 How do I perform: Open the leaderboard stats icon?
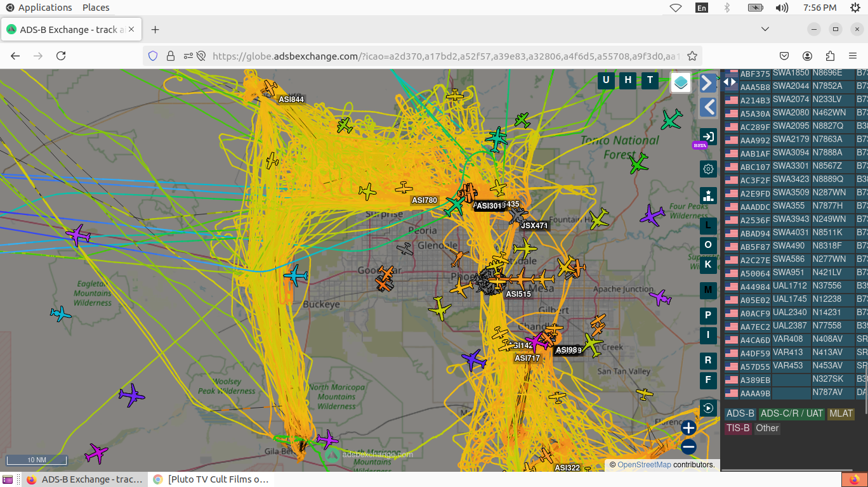pyautogui.click(x=708, y=195)
